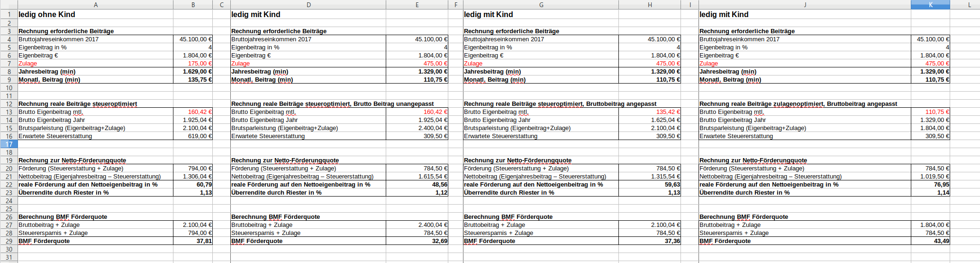Click Überrendite value '1,14'
Screen dimensions: 980x263
click(x=944, y=193)
